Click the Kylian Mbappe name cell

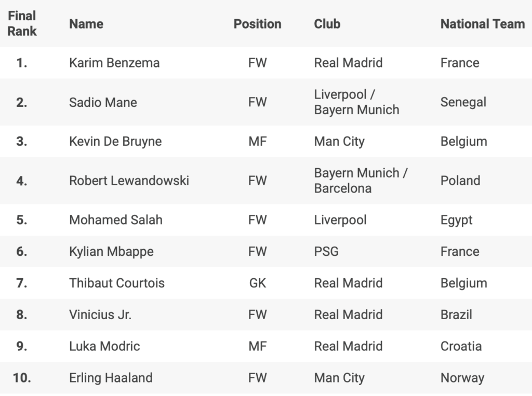pyautogui.click(x=111, y=252)
